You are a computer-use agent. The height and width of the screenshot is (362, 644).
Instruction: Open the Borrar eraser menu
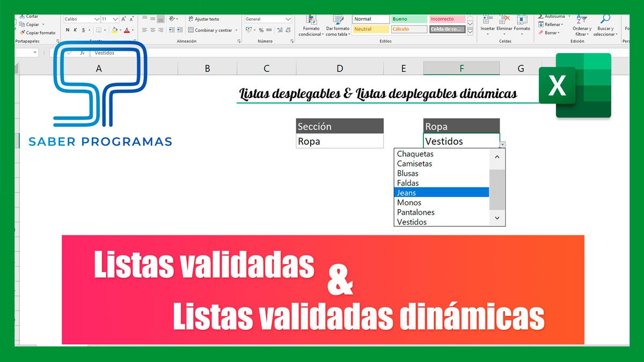(550, 33)
